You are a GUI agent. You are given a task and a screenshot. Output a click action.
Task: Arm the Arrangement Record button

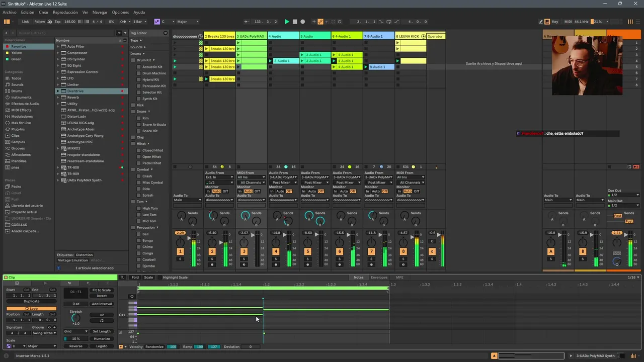[302, 22]
